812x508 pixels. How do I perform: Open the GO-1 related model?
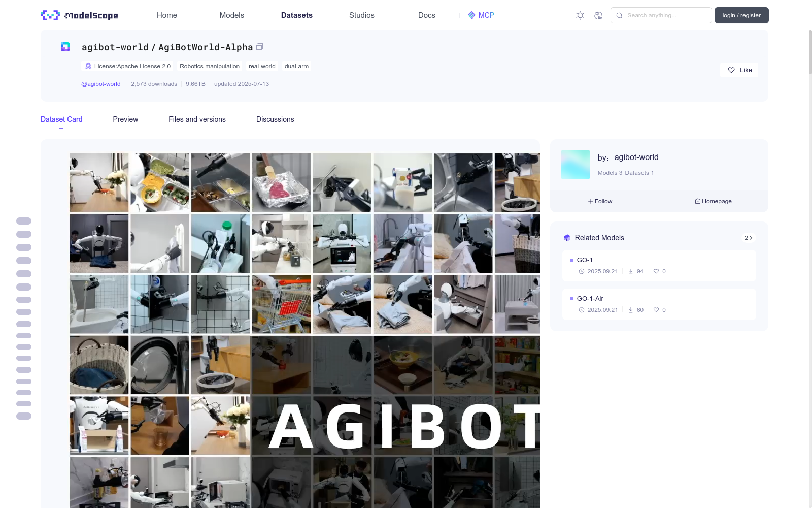pos(585,260)
